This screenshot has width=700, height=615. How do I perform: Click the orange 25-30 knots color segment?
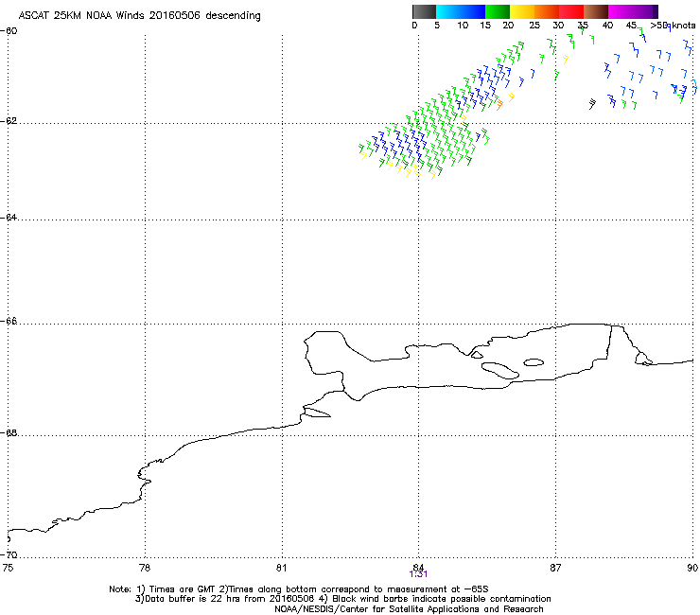coord(547,11)
